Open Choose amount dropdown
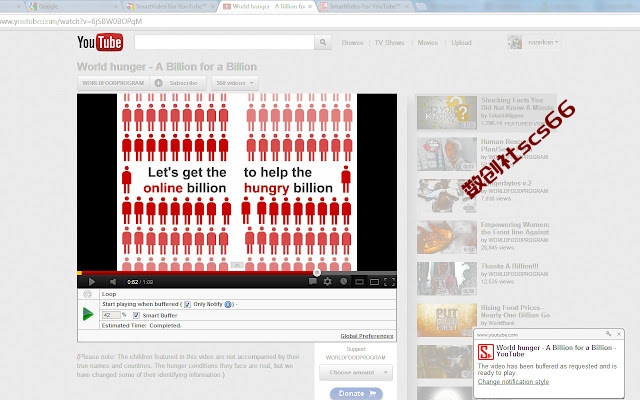This screenshot has width=640, height=400. [356, 372]
